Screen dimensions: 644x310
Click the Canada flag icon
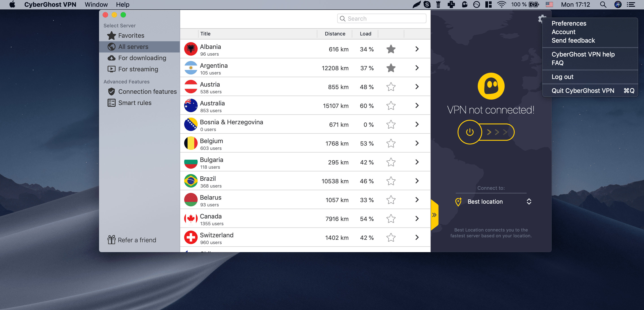pos(191,219)
